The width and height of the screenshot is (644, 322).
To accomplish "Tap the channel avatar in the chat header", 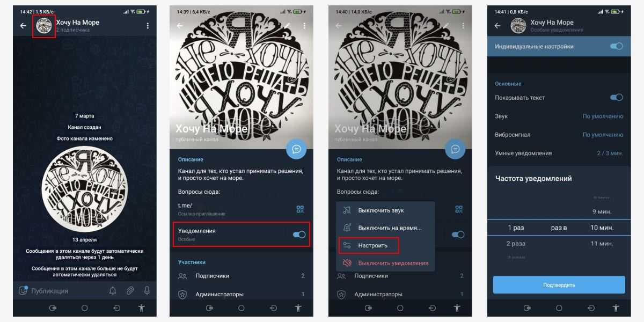I will (44, 26).
